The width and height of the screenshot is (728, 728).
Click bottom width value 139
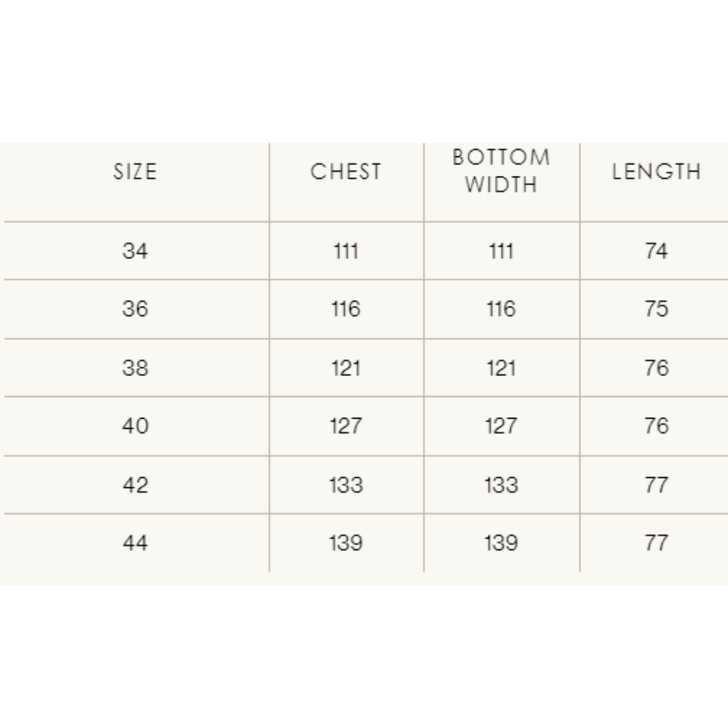[x=502, y=543]
